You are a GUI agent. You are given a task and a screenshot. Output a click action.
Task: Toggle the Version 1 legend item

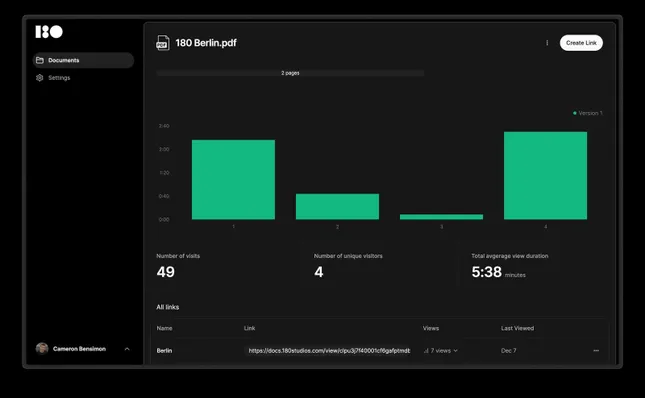click(588, 113)
